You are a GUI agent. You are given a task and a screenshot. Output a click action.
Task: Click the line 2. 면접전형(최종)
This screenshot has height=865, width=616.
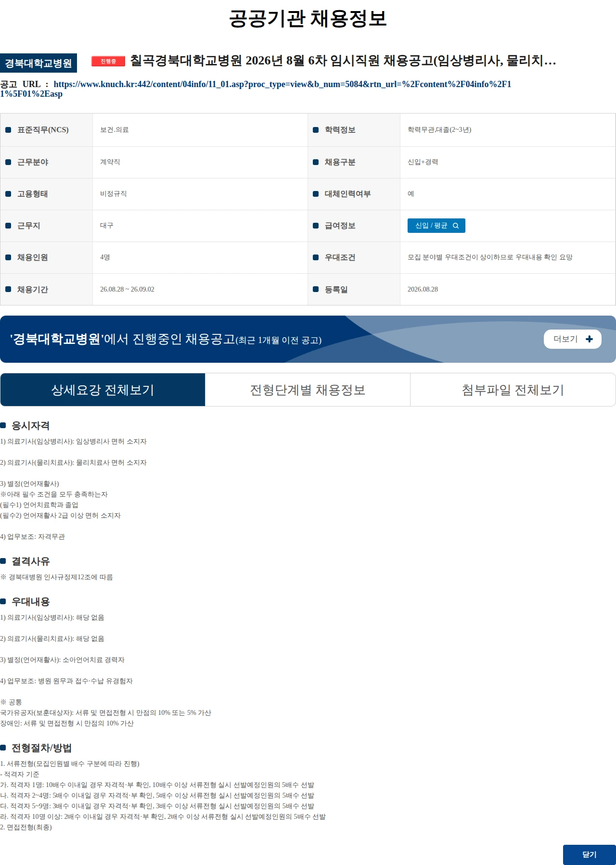[x=26, y=827]
